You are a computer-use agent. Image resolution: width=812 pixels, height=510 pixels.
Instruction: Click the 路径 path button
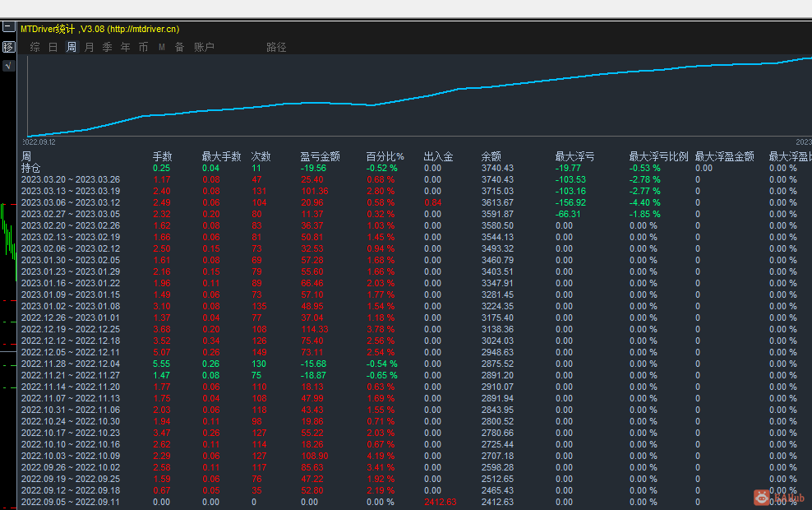(276, 47)
